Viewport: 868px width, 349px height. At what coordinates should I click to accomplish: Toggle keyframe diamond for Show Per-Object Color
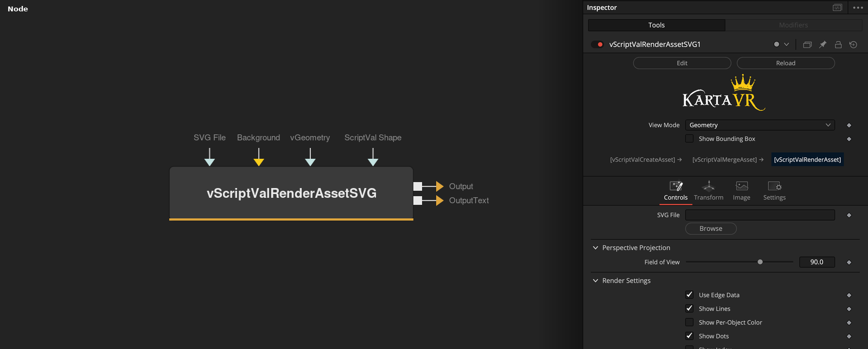(849, 322)
